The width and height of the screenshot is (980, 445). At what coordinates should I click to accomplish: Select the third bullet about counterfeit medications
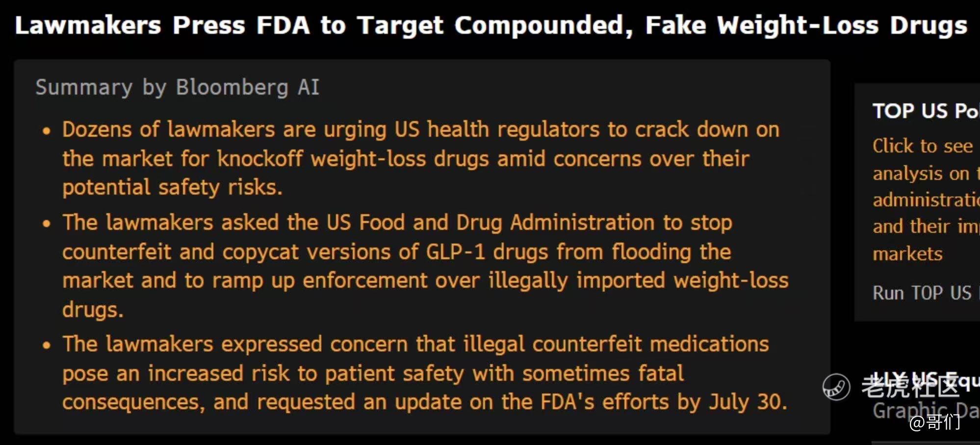(424, 373)
